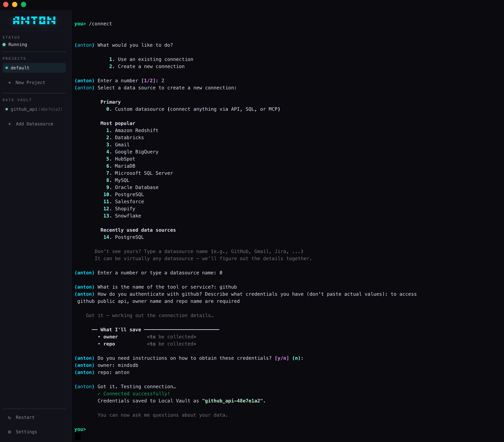This screenshot has height=442, width=504.
Task: Click the plus icon beside New Project
Action: tap(10, 83)
